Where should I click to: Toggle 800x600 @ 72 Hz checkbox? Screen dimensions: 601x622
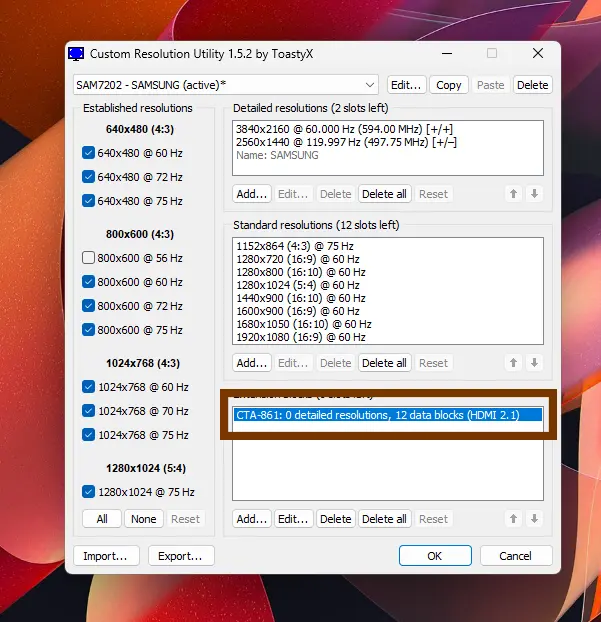point(88,306)
